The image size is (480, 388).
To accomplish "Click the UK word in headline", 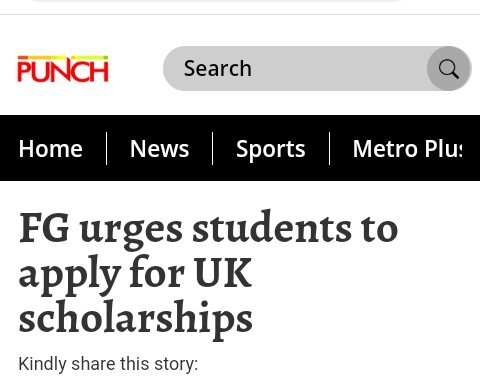I will (223, 273).
